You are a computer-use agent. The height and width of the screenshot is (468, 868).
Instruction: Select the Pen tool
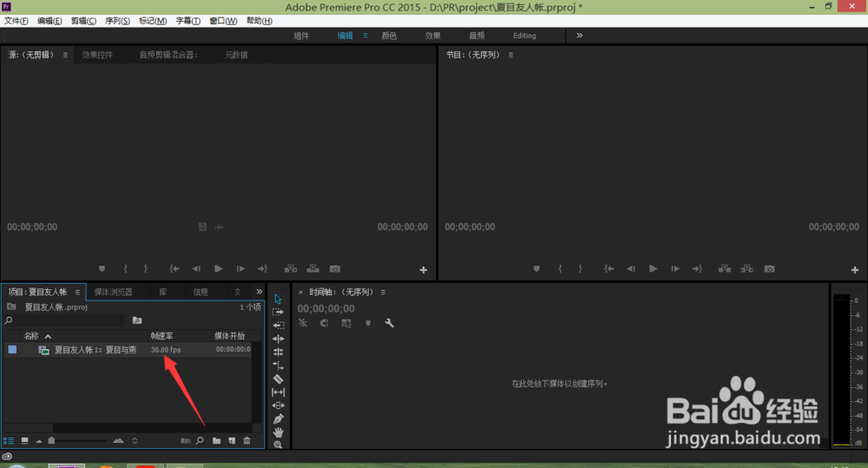pyautogui.click(x=278, y=419)
